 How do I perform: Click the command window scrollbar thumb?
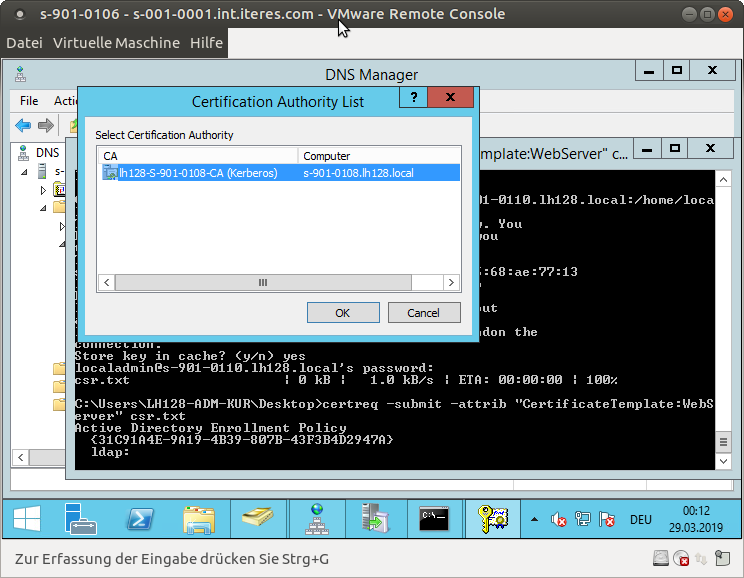click(723, 442)
